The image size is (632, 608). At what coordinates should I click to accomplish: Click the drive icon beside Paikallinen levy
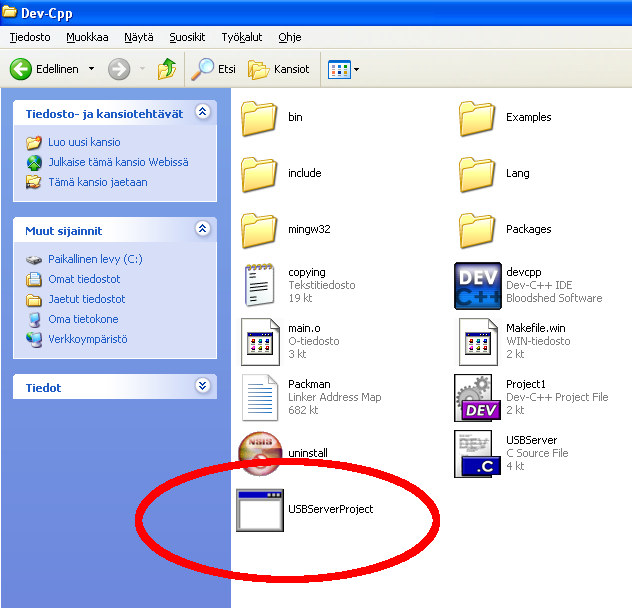click(x=34, y=260)
